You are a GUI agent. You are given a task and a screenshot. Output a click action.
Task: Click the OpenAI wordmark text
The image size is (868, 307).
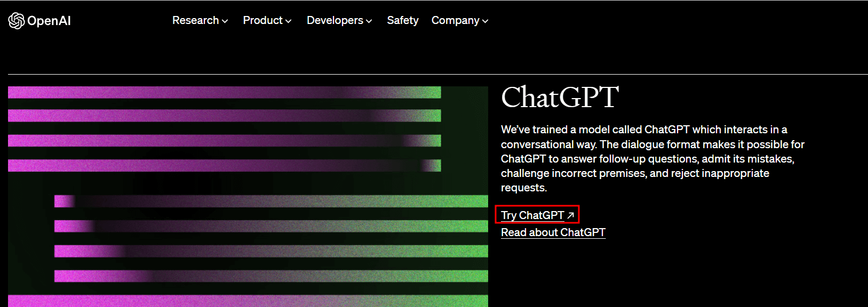point(49,21)
